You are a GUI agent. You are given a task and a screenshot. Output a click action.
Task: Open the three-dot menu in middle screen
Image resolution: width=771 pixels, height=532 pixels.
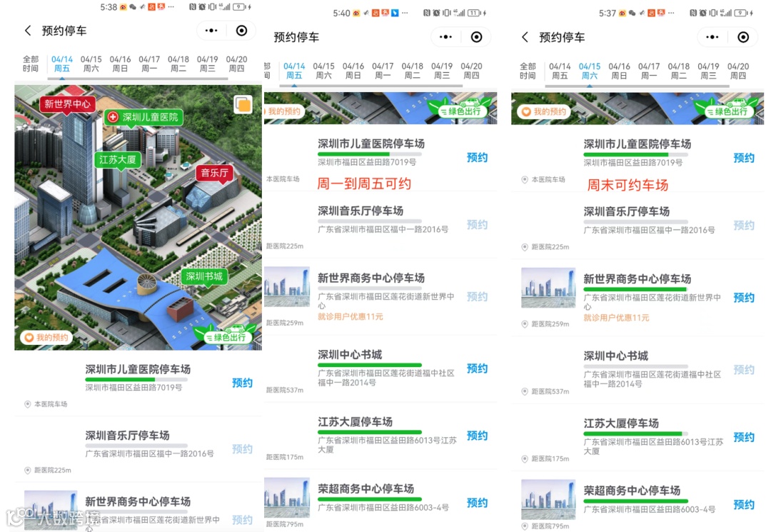pyautogui.click(x=446, y=37)
